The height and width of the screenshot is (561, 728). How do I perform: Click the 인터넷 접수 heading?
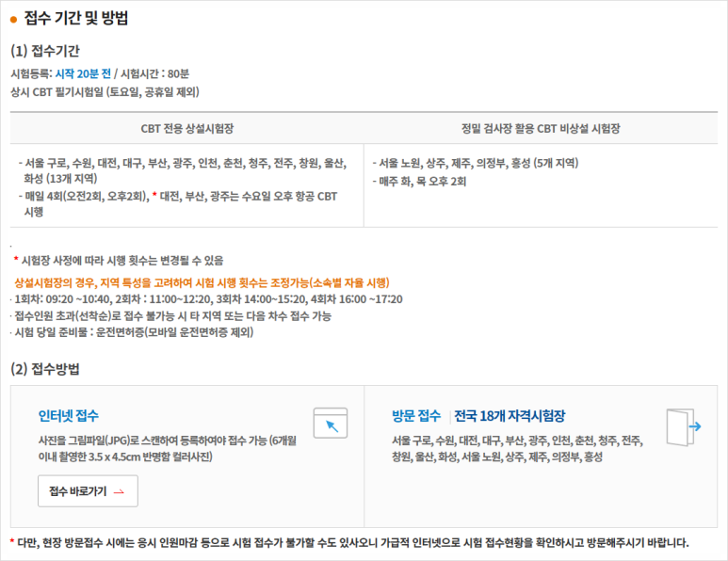tap(68, 416)
